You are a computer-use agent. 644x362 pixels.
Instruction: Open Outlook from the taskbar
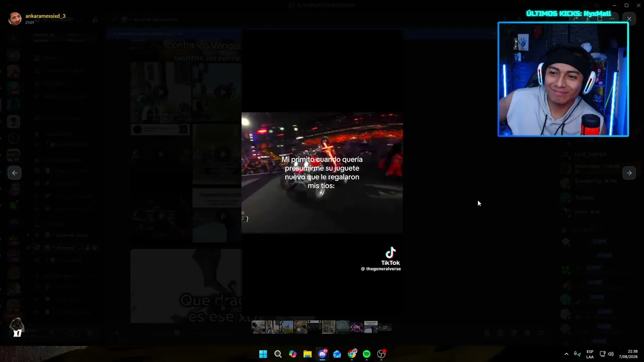tap(337, 354)
